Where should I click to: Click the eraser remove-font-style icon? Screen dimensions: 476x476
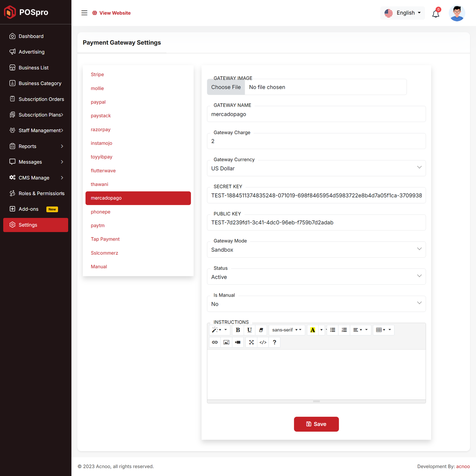coord(261,330)
